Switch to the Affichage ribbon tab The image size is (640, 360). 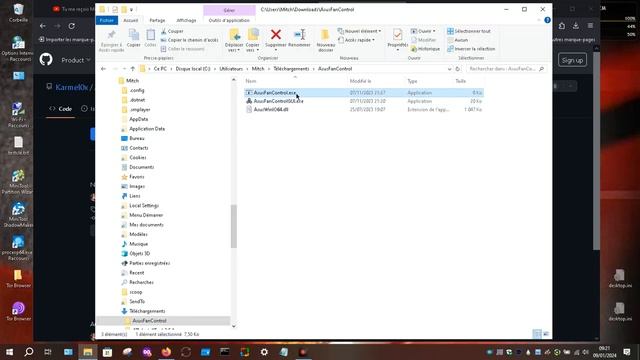(x=186, y=20)
